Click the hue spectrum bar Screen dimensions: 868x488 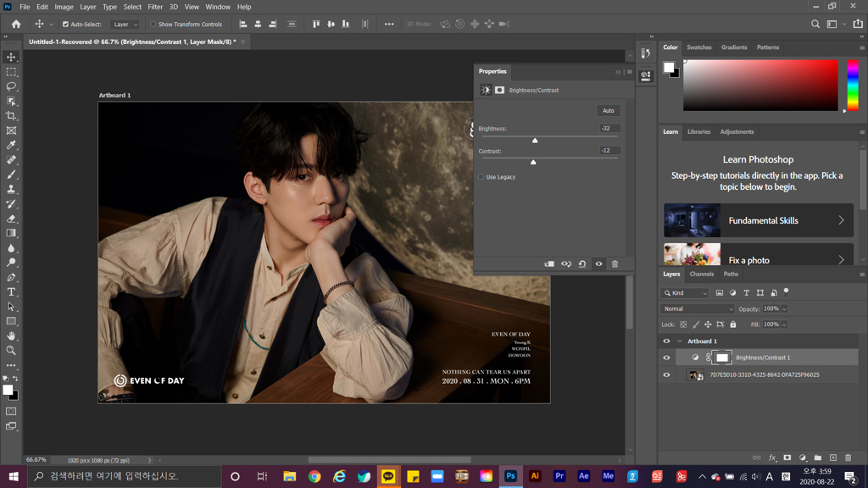pyautogui.click(x=853, y=86)
